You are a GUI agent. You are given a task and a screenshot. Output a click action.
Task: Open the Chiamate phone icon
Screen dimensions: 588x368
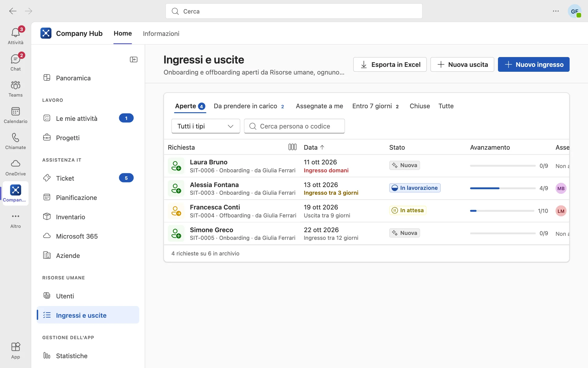point(16,141)
